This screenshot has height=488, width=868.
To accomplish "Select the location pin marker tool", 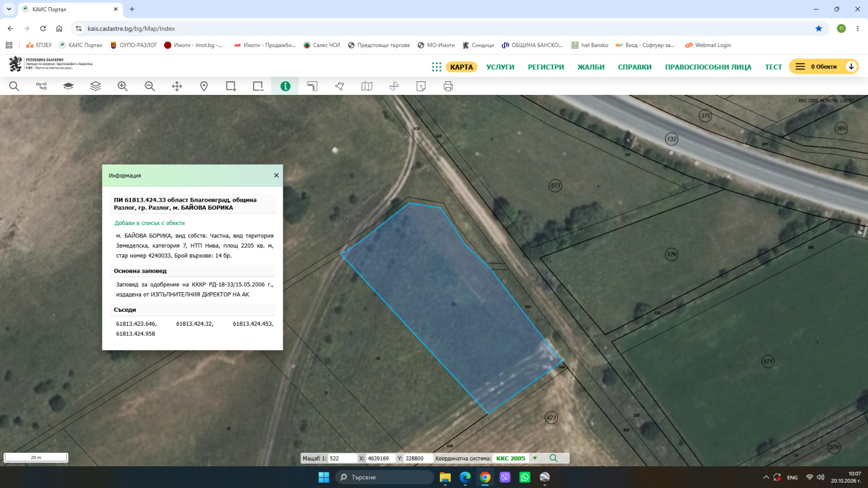I will click(204, 86).
